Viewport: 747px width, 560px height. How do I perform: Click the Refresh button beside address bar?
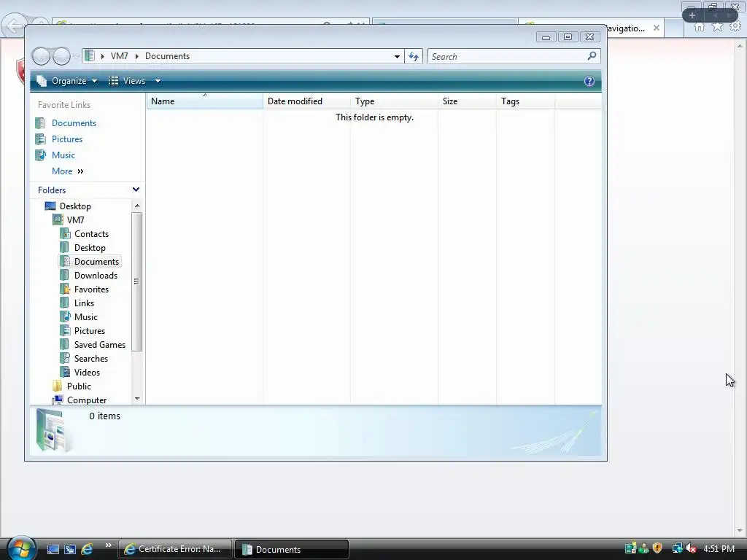click(414, 56)
